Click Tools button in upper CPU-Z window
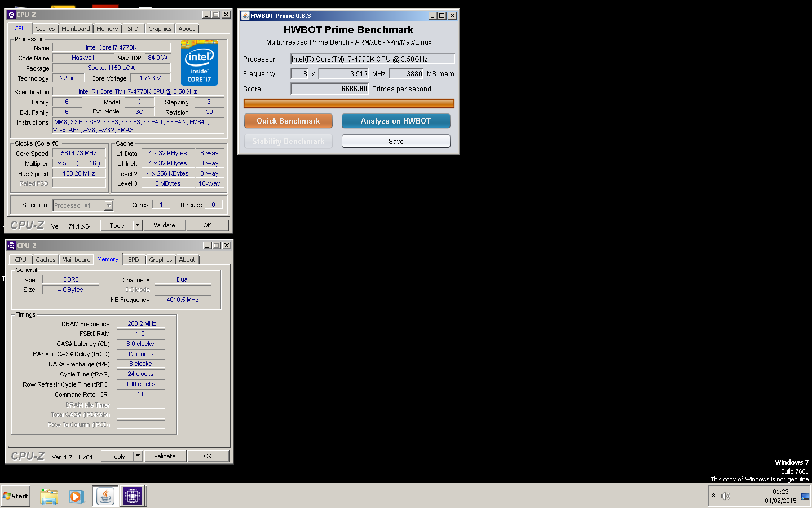 pos(117,225)
